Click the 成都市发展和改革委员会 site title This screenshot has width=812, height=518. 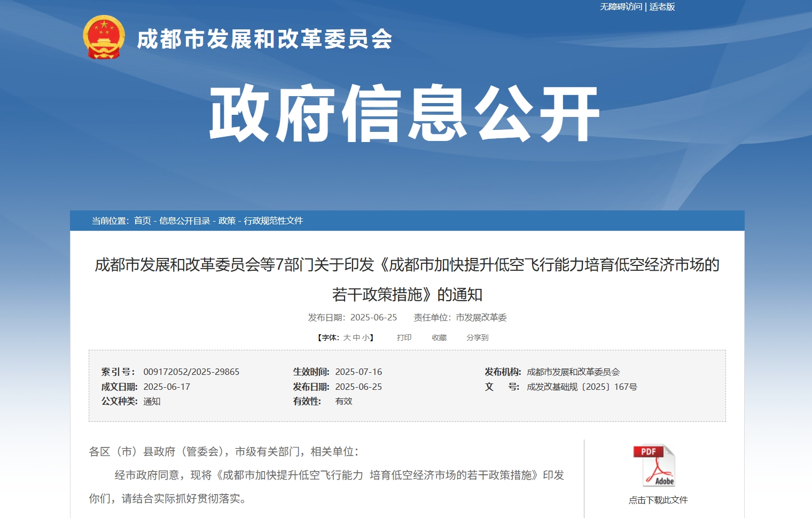pyautogui.click(x=264, y=39)
